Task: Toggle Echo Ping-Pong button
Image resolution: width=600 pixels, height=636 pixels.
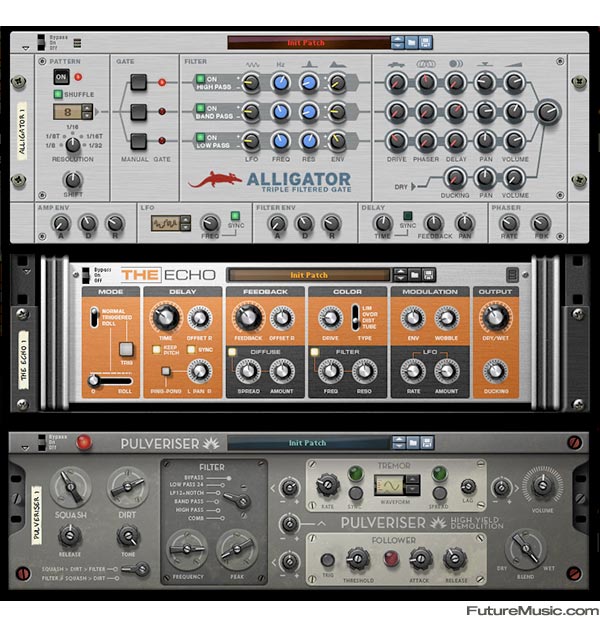Action: click(x=166, y=371)
